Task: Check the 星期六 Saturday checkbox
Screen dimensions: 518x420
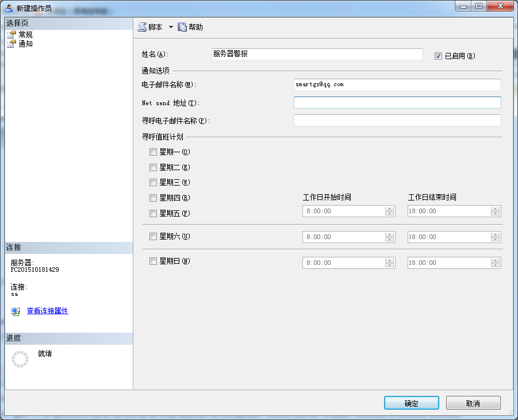Action: coord(153,237)
